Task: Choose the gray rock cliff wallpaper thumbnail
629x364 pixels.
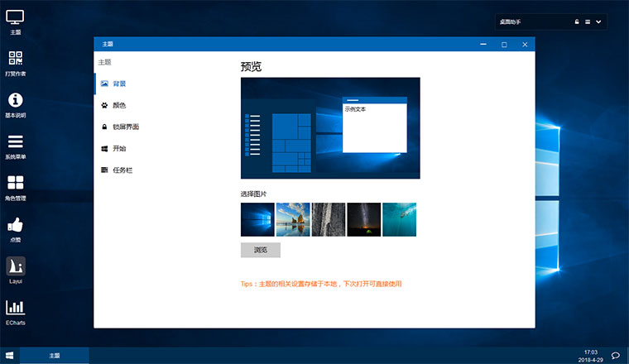Action: [x=328, y=220]
